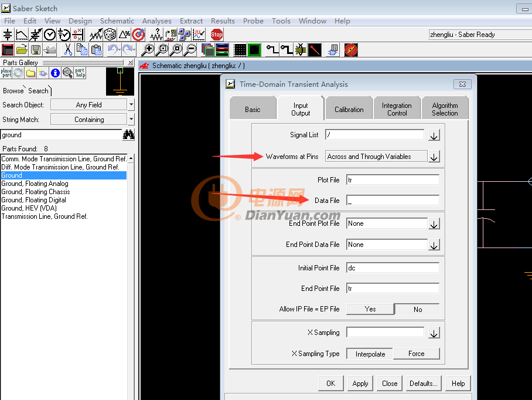Click the networked computers icon
The width and height of the screenshot is (532, 400).
[185, 35]
